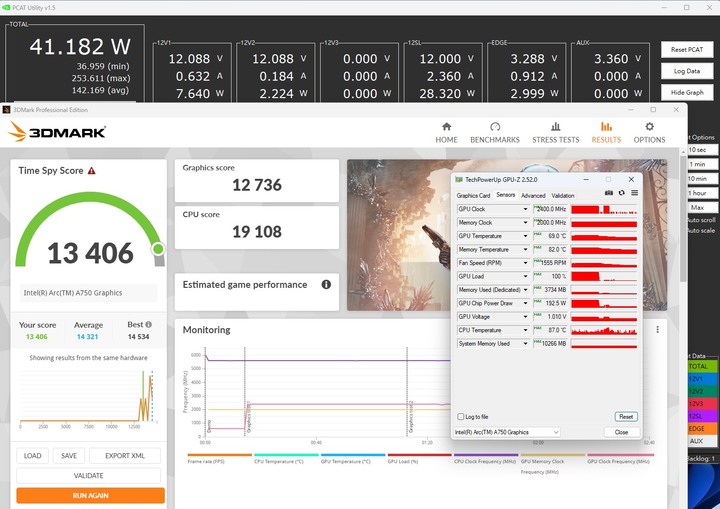Expand Memory Clock sensor dropdown

pos(526,222)
